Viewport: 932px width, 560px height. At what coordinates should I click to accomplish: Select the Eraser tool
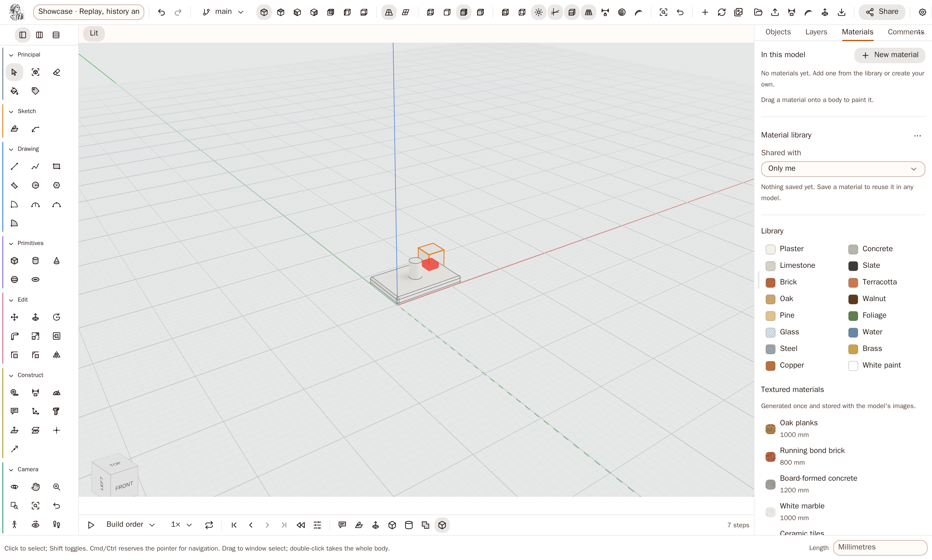[x=57, y=72]
